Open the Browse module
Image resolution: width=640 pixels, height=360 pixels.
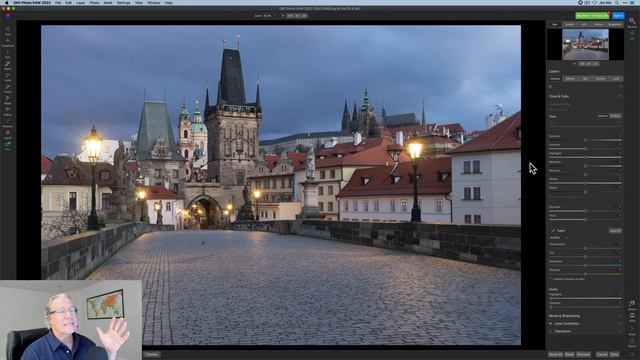point(632,23)
